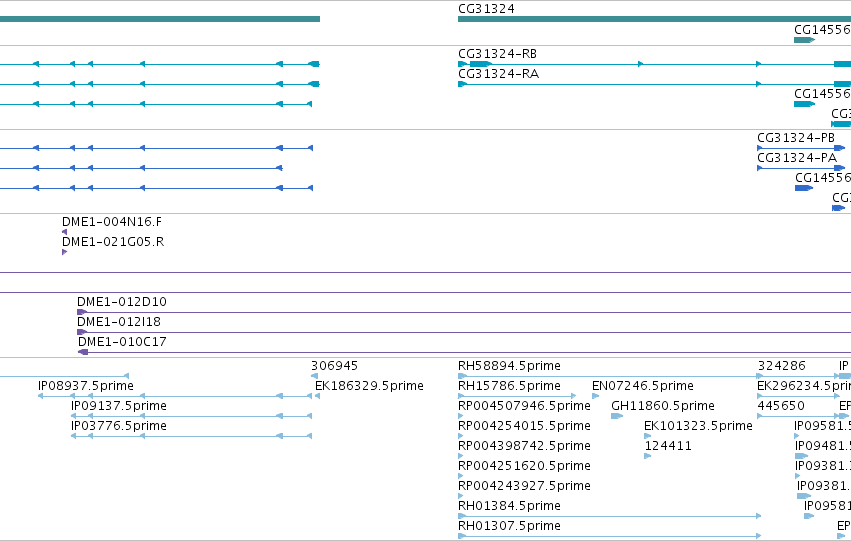Image resolution: width=851 pixels, height=541 pixels.
Task: Click the IP09137.5prime EST label
Action: 119,406
